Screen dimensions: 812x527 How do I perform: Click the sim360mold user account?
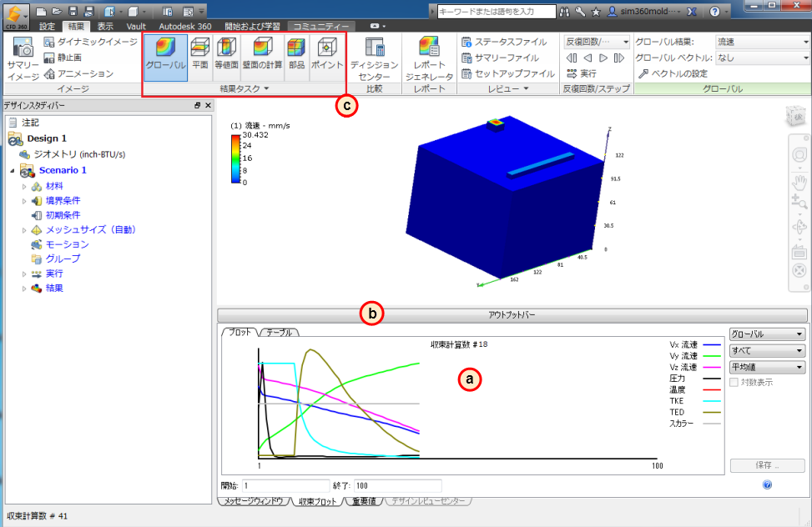click(x=643, y=12)
